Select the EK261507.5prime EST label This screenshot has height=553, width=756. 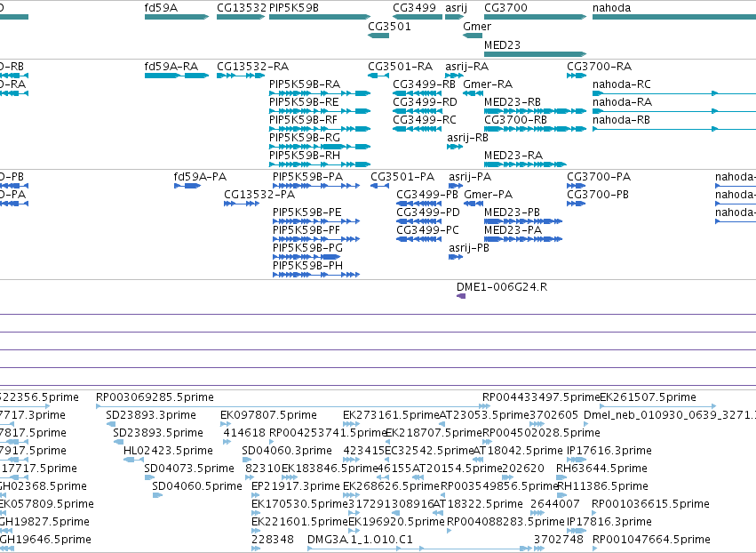pyautogui.click(x=648, y=397)
